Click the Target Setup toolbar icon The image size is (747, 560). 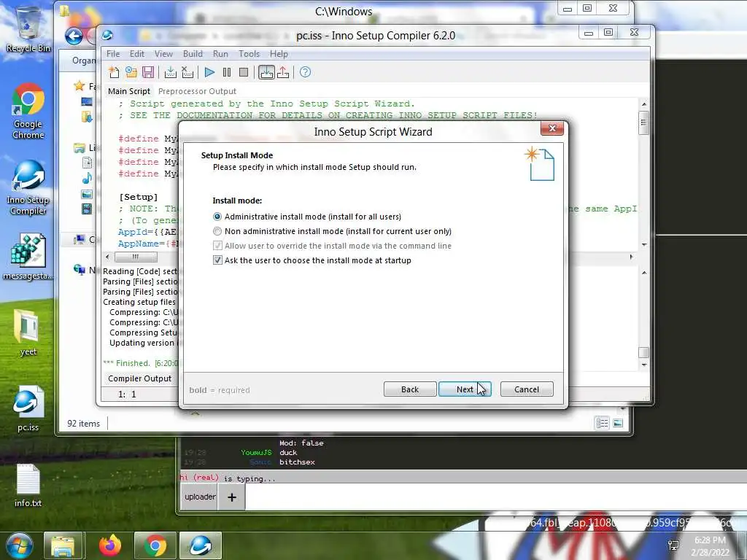tap(266, 72)
